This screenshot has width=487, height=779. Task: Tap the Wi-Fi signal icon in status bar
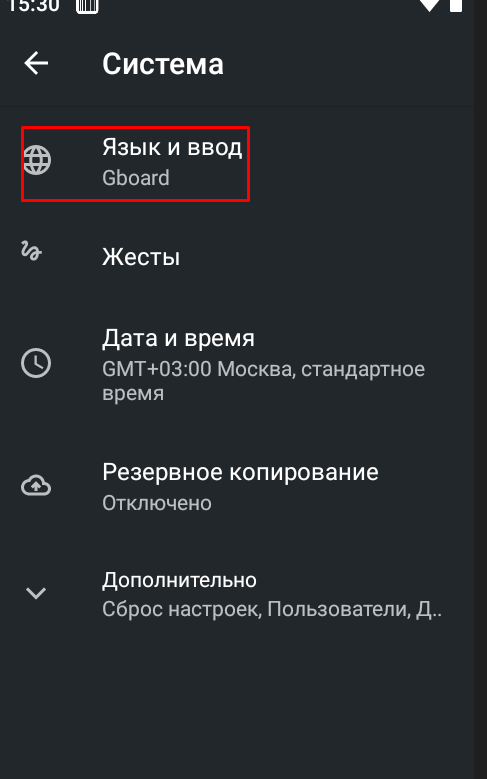click(429, 5)
